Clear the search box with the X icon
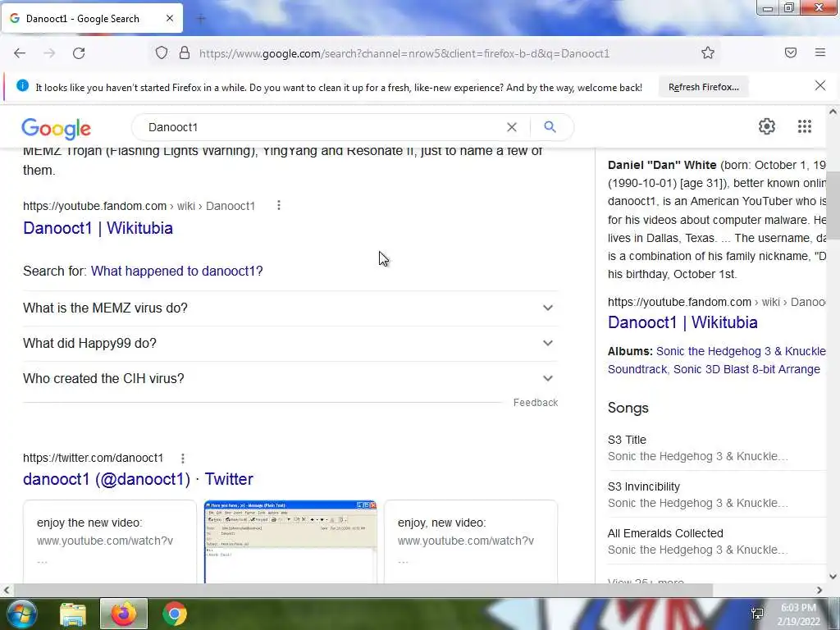Viewport: 840px width, 630px height. [512, 127]
